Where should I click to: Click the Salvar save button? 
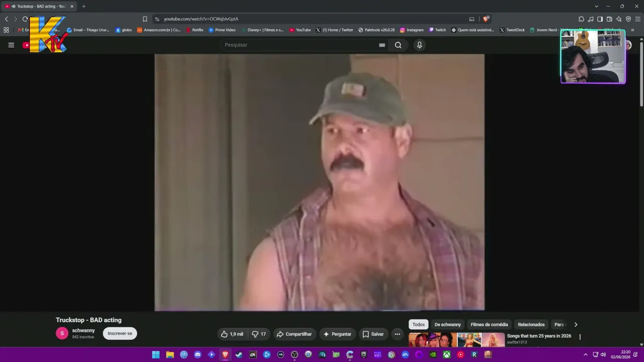[x=373, y=334]
